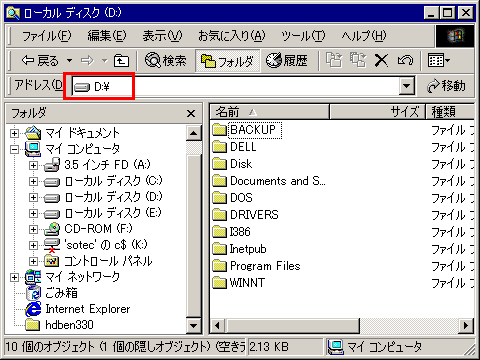
Task: Select マイ コンピュータ in folder tree
Action: tap(82, 149)
